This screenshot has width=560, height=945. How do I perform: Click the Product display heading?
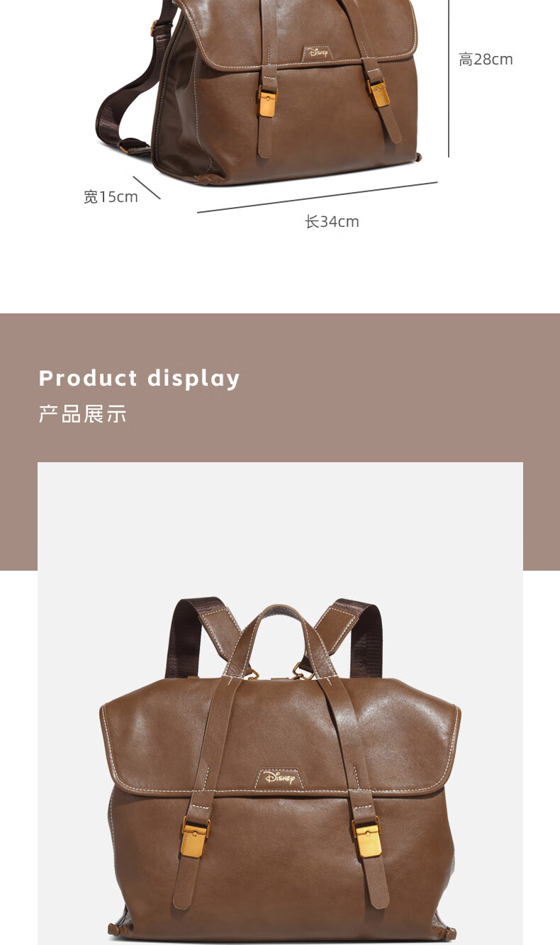click(x=140, y=379)
